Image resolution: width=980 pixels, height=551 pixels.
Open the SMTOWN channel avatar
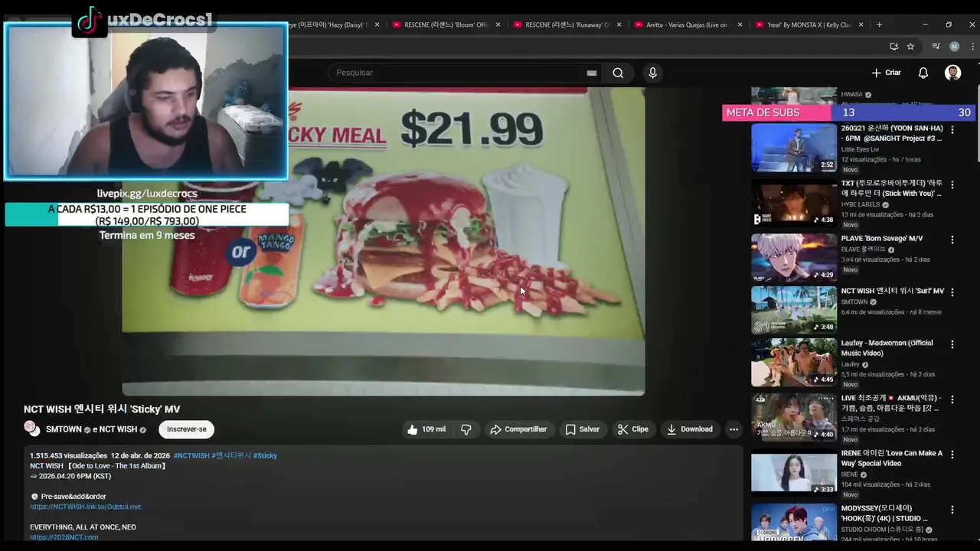point(31,429)
